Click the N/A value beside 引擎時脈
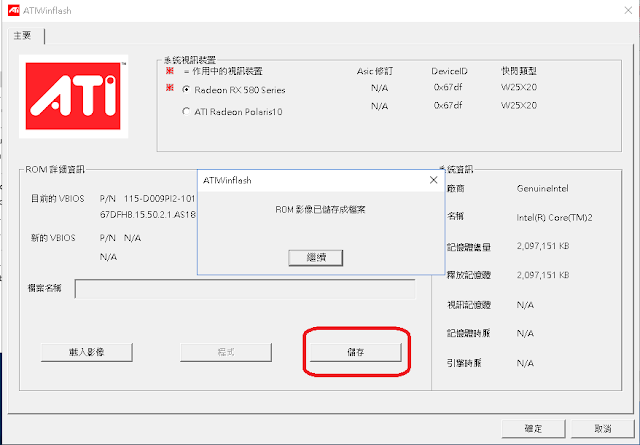640x445 pixels. (525, 363)
